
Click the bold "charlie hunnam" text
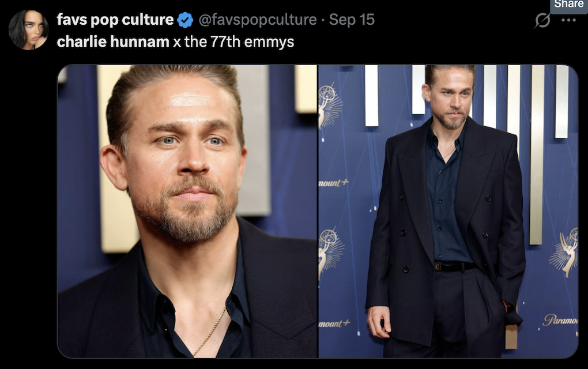113,42
